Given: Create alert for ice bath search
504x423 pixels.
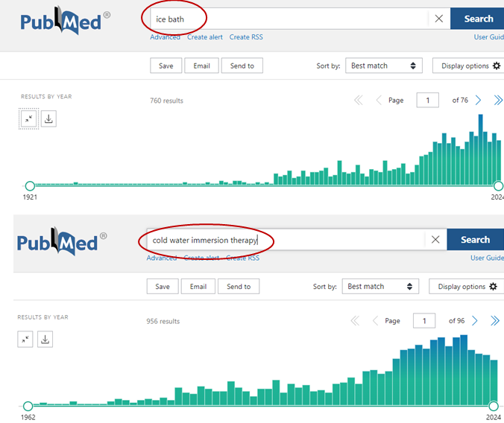Looking at the screenshot, I should pos(205,37).
